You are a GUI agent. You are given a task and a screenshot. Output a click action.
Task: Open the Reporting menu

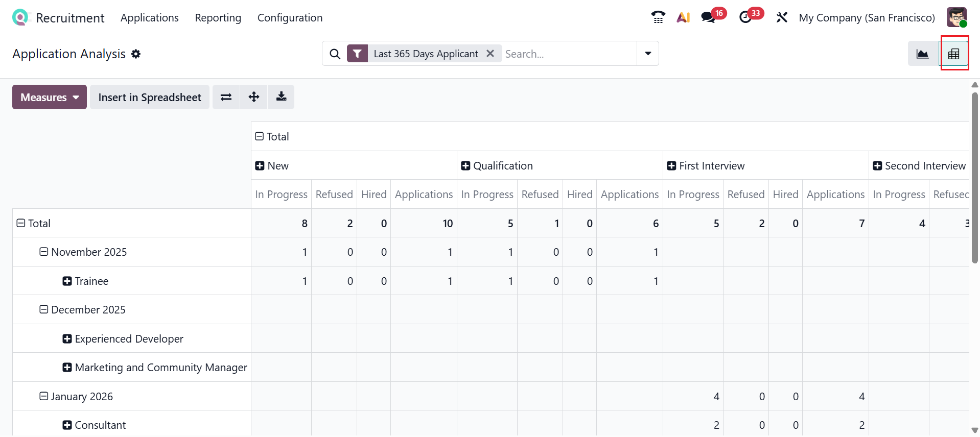(x=218, y=18)
